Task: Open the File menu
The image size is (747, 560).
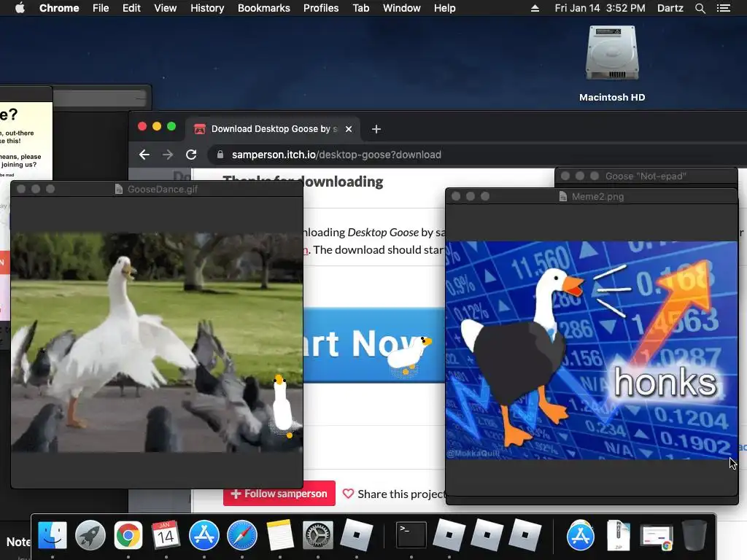Action: 101,8
